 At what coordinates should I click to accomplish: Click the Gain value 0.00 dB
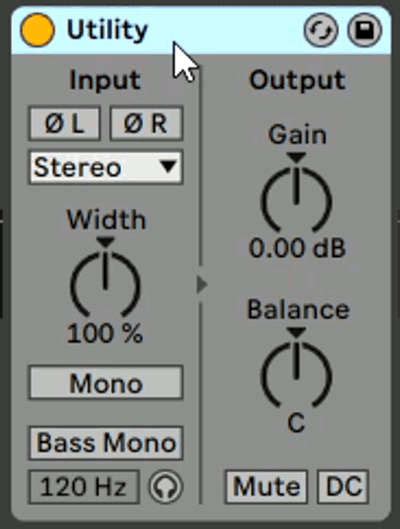pyautogui.click(x=297, y=249)
